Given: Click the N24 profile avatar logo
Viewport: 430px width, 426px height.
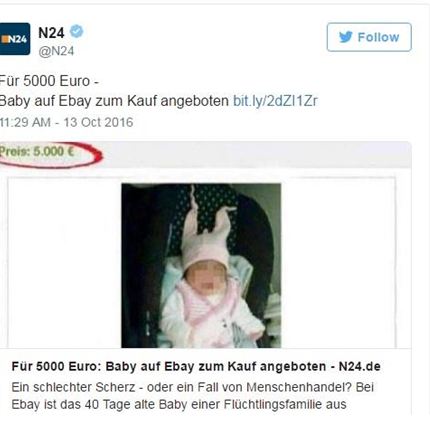Looking at the screenshot, I should (x=15, y=39).
